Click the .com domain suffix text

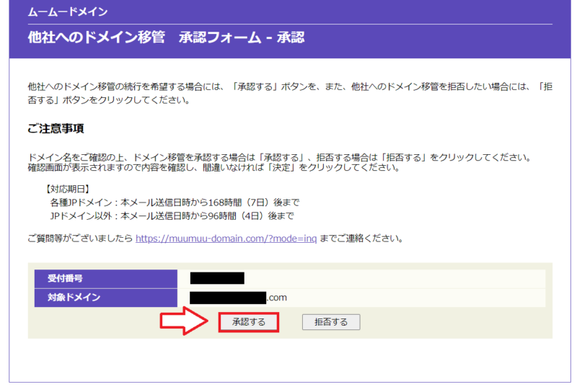point(278,297)
